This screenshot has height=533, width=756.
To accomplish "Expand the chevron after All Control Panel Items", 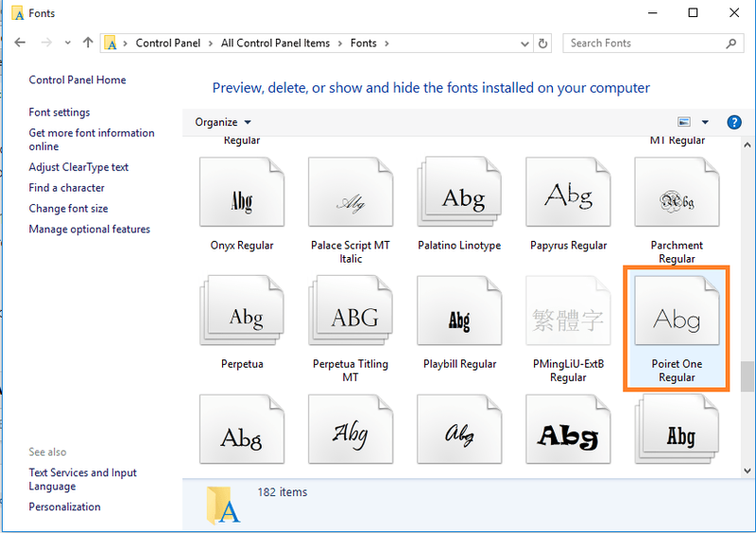I will [x=340, y=43].
